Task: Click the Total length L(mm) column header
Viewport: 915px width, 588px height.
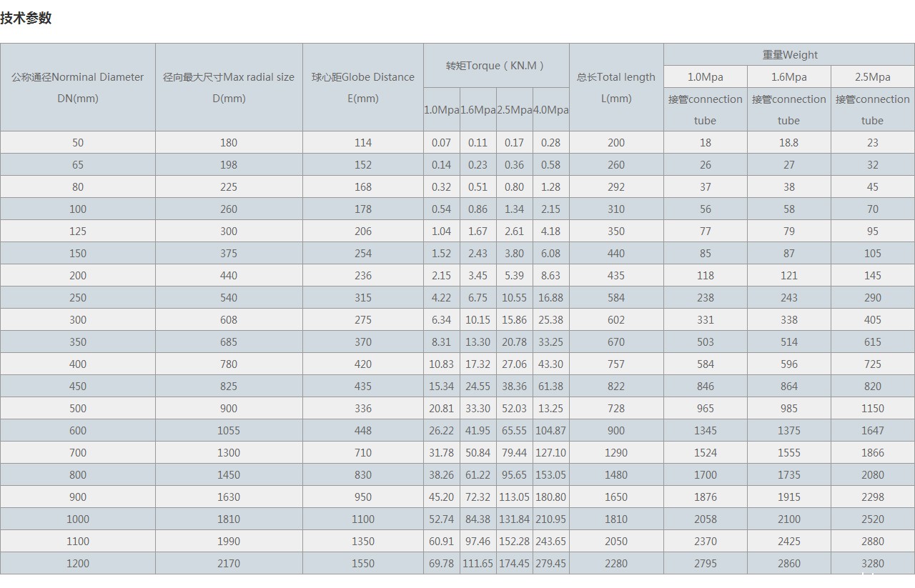Action: [x=615, y=87]
